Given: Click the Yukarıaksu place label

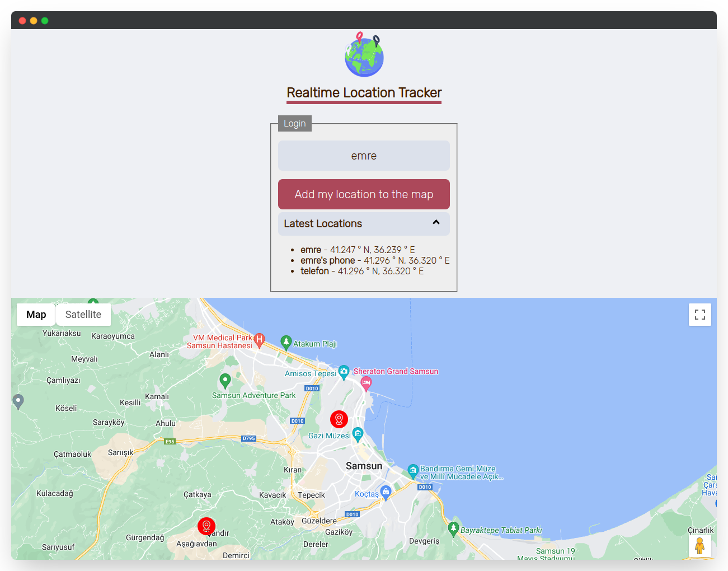Looking at the screenshot, I should pos(62,333).
